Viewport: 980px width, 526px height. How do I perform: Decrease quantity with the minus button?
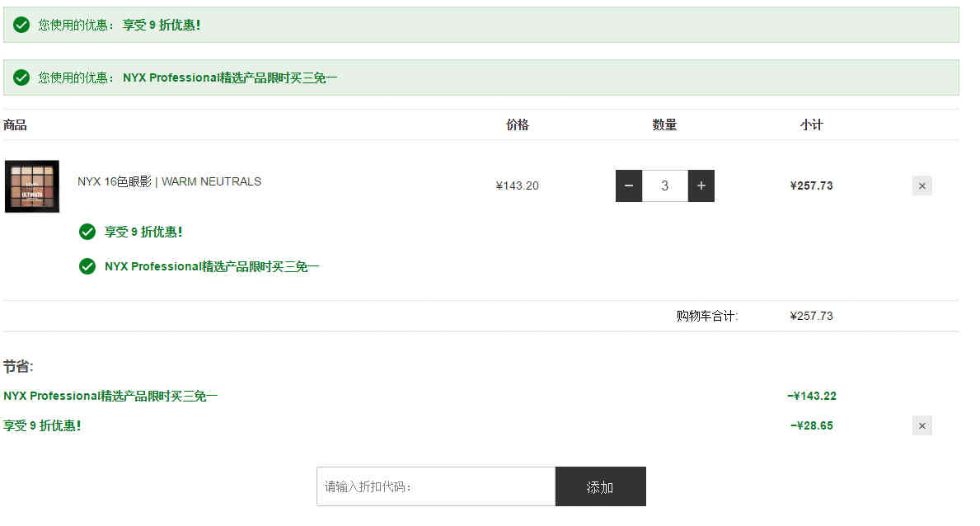coord(629,186)
